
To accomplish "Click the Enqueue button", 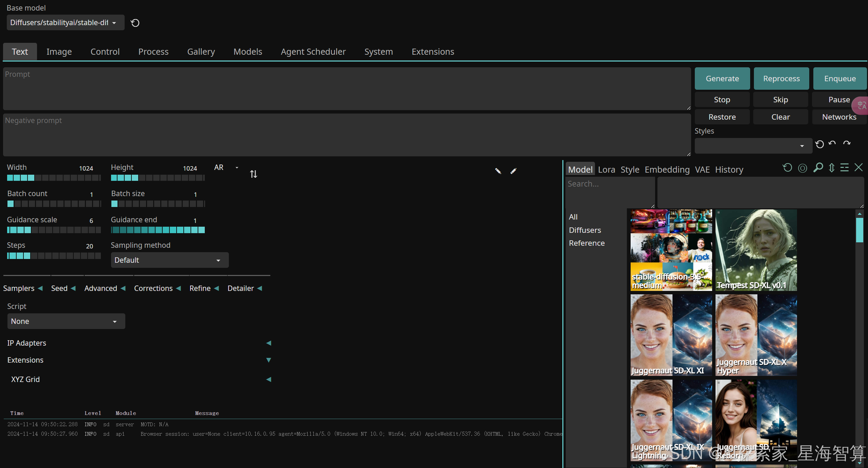I will (x=840, y=79).
